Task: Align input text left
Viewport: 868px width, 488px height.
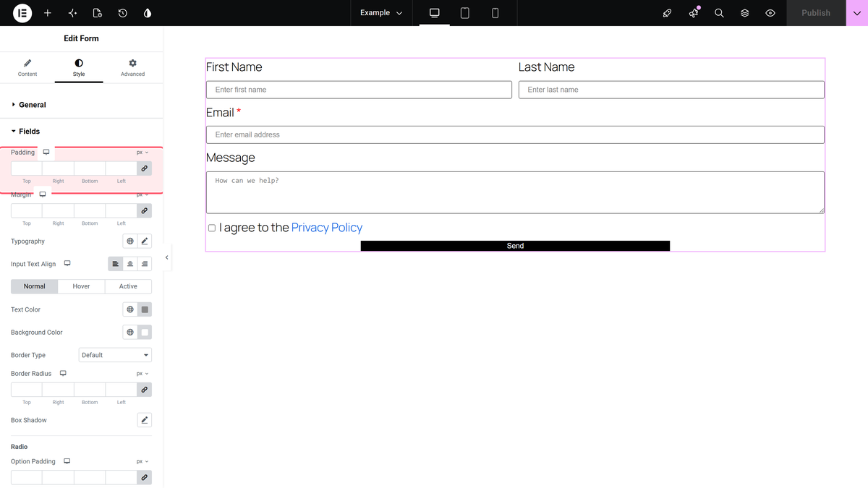Action: click(116, 264)
